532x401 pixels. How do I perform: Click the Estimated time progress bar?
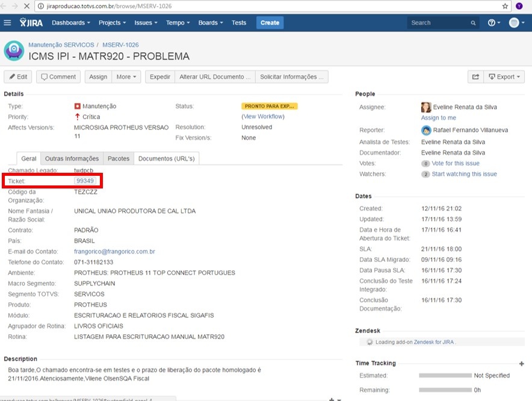coord(445,376)
